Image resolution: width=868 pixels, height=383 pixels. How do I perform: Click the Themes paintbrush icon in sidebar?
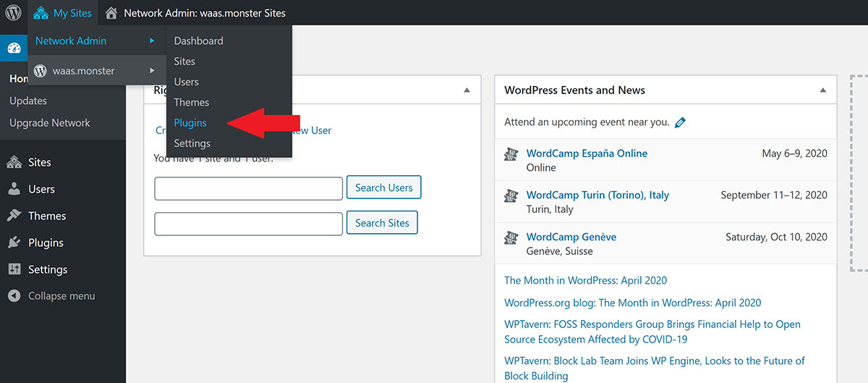14,216
